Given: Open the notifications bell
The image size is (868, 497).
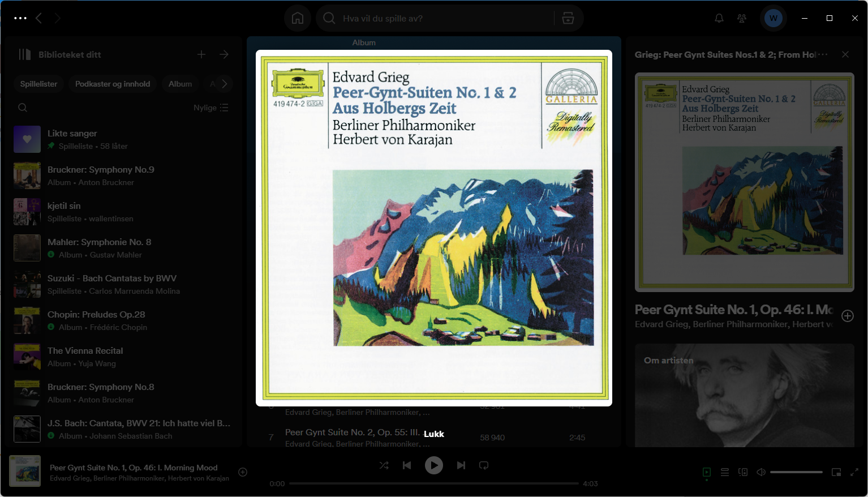Looking at the screenshot, I should (x=719, y=18).
